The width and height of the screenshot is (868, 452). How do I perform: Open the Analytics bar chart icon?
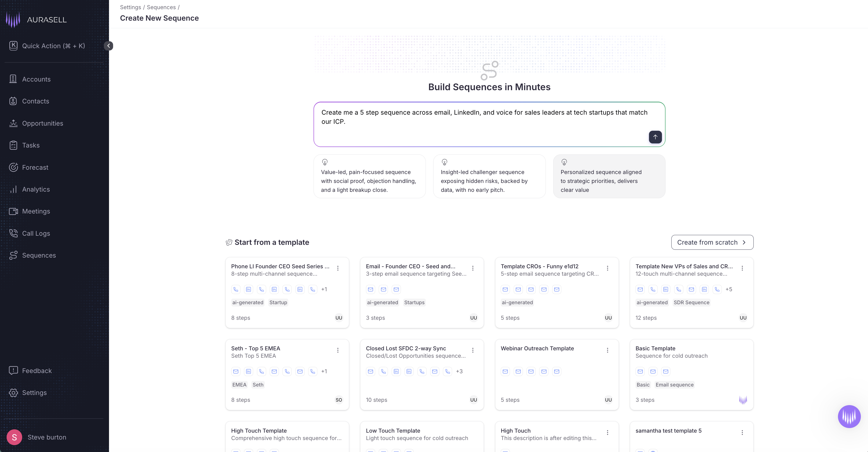pyautogui.click(x=13, y=189)
